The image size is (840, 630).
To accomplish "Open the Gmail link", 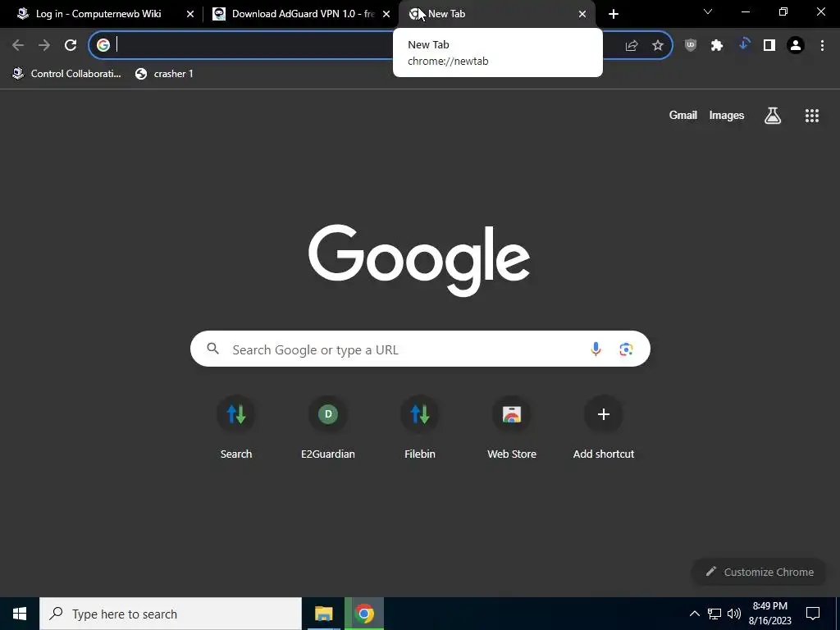I will point(683,115).
